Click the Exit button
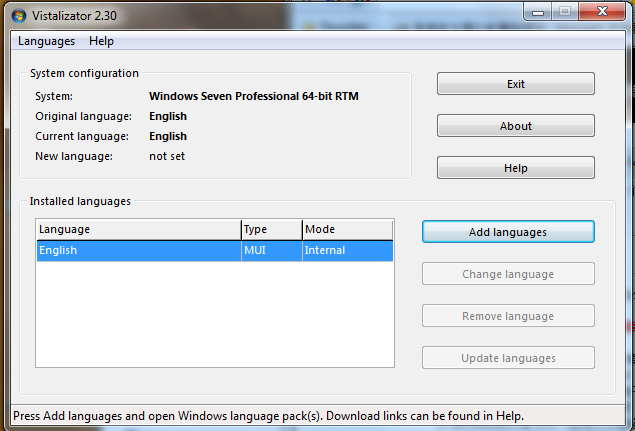Screen dimensions: 635x431 click(516, 84)
